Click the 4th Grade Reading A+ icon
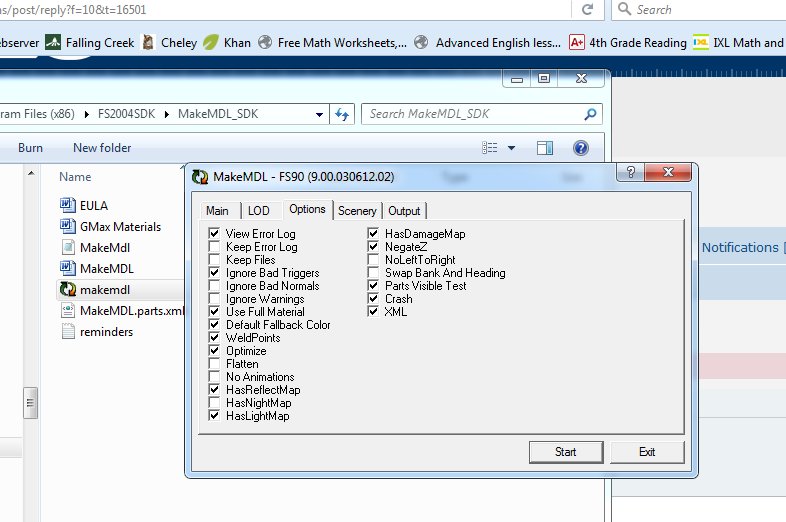Viewport: 786px width, 522px height. [577, 43]
